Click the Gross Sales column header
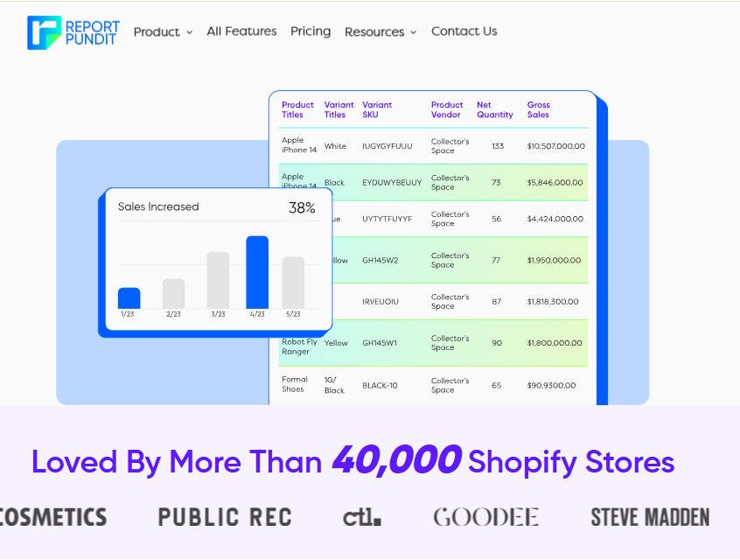Screen dimensions: 740x560 (x=539, y=109)
